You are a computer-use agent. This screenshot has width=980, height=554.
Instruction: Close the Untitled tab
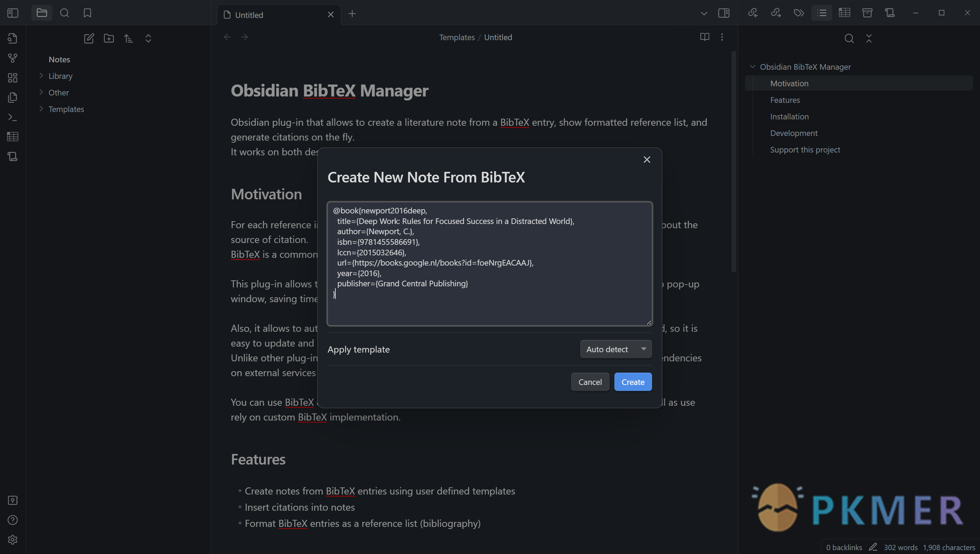(331, 15)
